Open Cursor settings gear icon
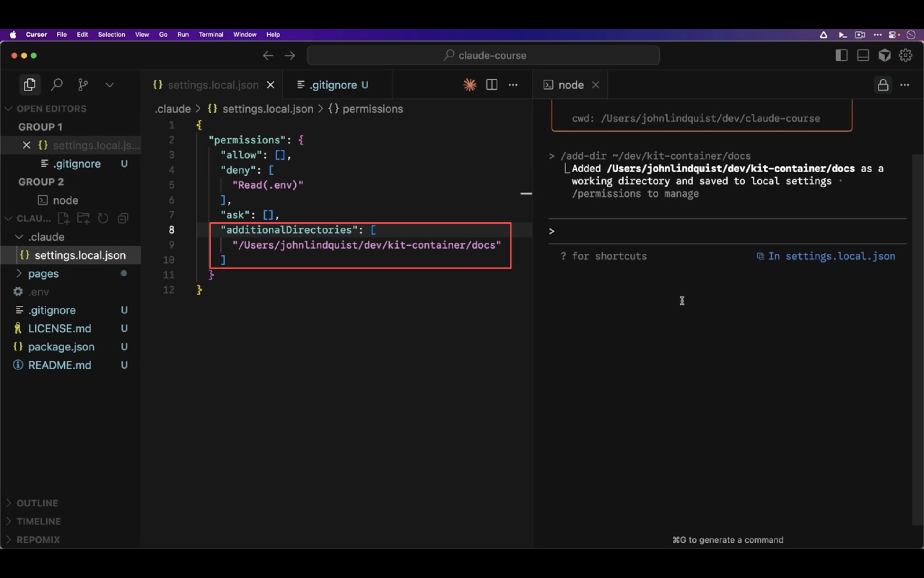The width and height of the screenshot is (924, 578). pos(906,55)
